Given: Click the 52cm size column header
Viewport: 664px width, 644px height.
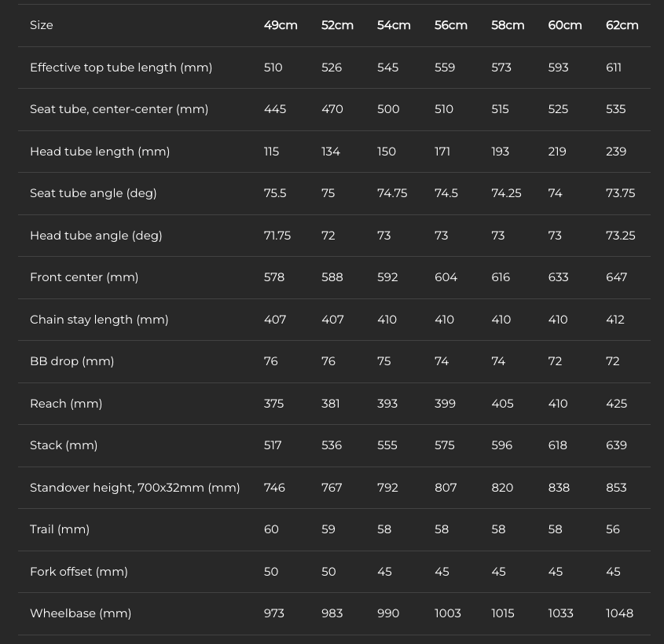Looking at the screenshot, I should pyautogui.click(x=337, y=25).
